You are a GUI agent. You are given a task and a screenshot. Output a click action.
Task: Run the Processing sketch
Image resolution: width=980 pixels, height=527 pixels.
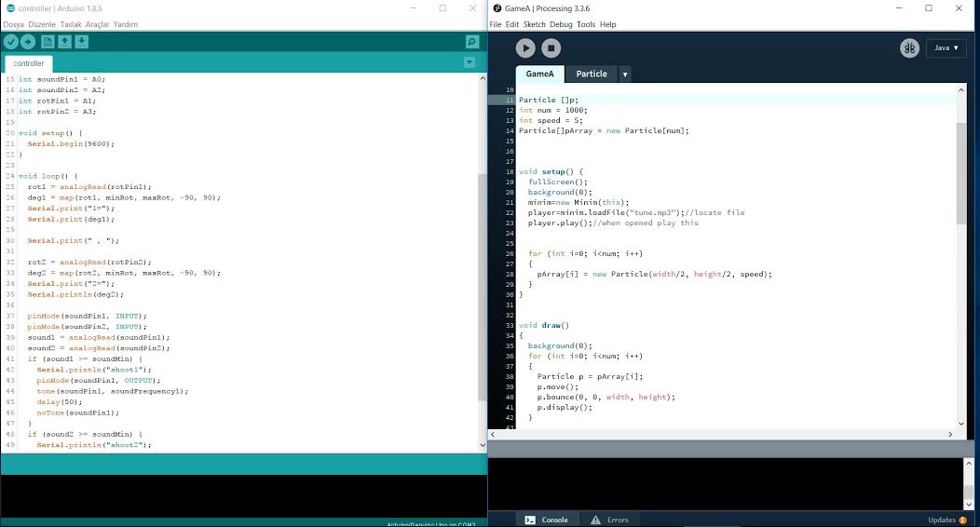click(x=525, y=47)
